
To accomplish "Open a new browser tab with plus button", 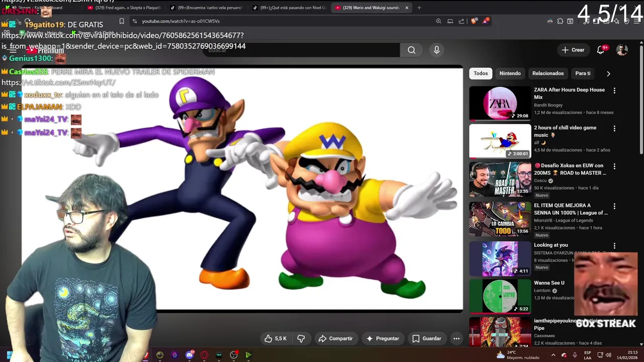I will [x=419, y=8].
